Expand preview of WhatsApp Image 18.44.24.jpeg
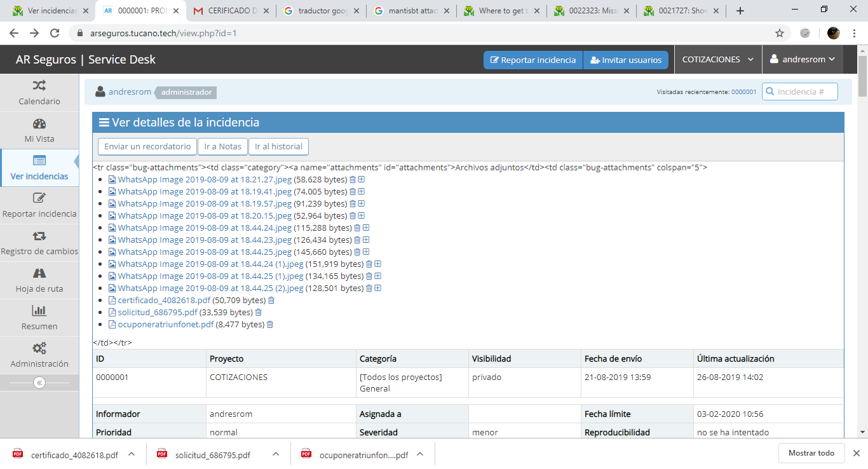 click(x=366, y=228)
